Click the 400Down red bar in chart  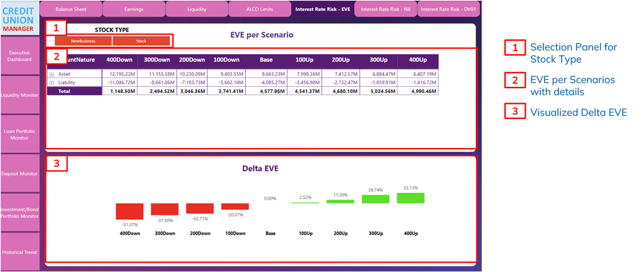coord(130,212)
